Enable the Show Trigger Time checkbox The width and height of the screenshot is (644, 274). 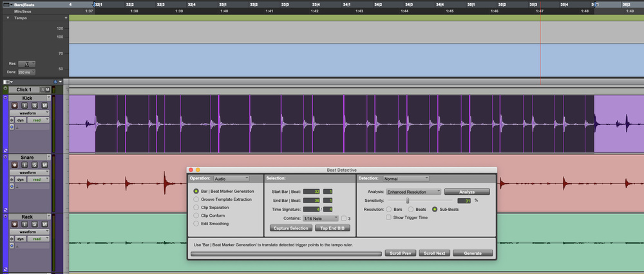pyautogui.click(x=388, y=217)
